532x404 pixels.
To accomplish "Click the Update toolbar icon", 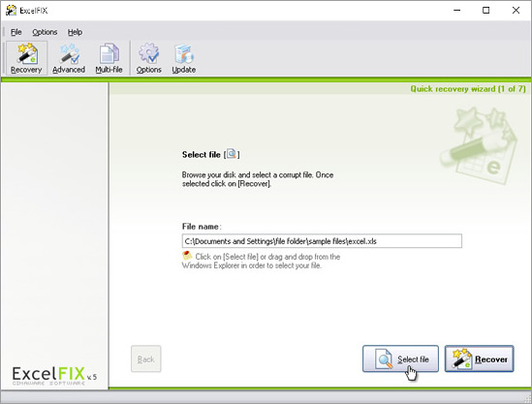I will [x=183, y=58].
